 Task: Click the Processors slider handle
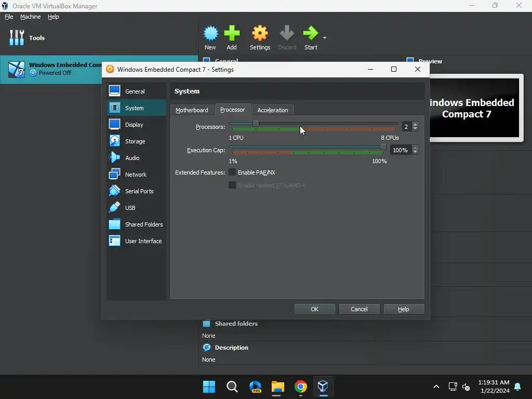[256, 124]
